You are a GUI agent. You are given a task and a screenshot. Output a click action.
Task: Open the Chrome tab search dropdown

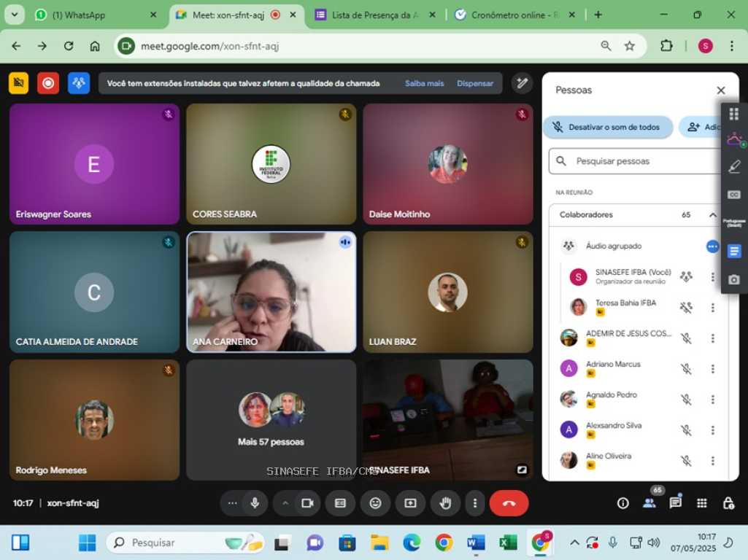pyautogui.click(x=15, y=15)
